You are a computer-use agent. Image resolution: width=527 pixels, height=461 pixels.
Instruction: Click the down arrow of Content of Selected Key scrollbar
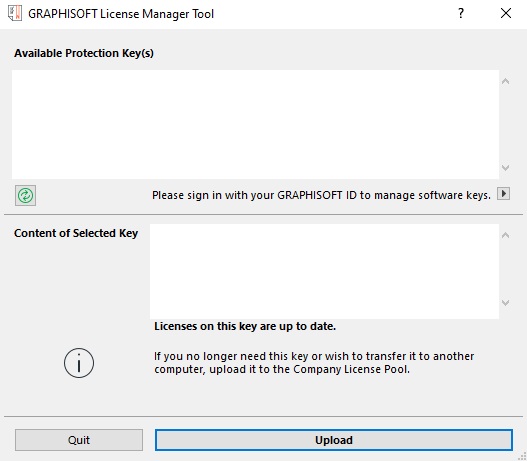(505, 303)
